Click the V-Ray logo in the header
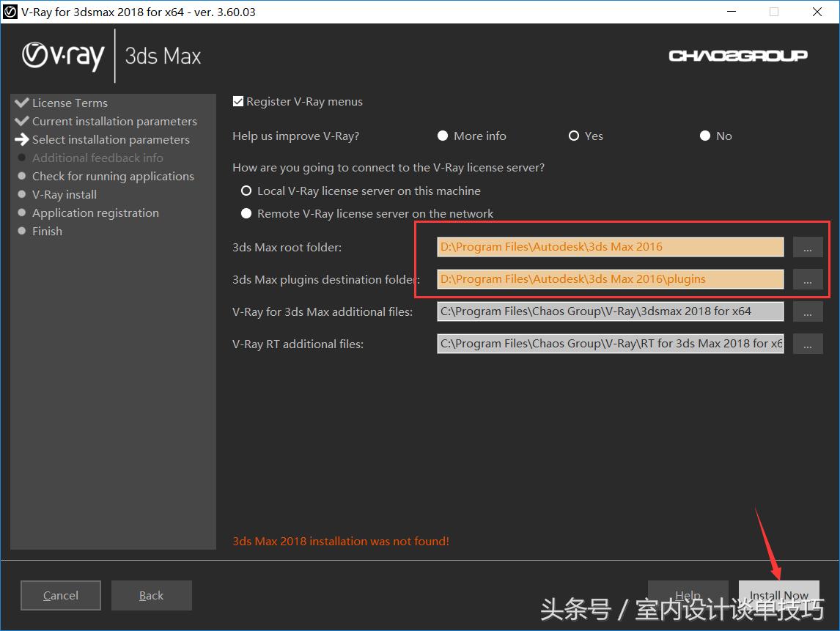Viewport: 840px width, 631px height. click(x=63, y=56)
